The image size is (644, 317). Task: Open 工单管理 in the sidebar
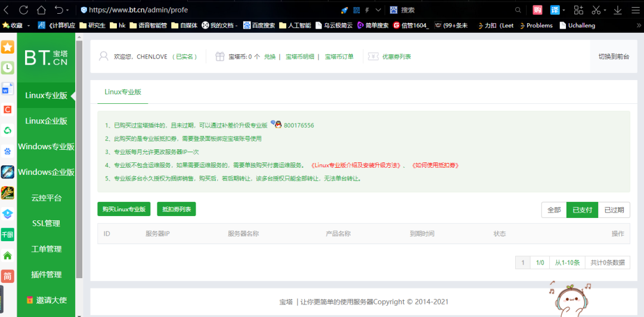click(x=46, y=249)
